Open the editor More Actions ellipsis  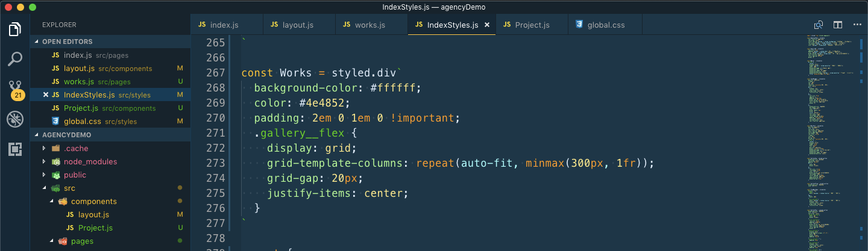[857, 25]
